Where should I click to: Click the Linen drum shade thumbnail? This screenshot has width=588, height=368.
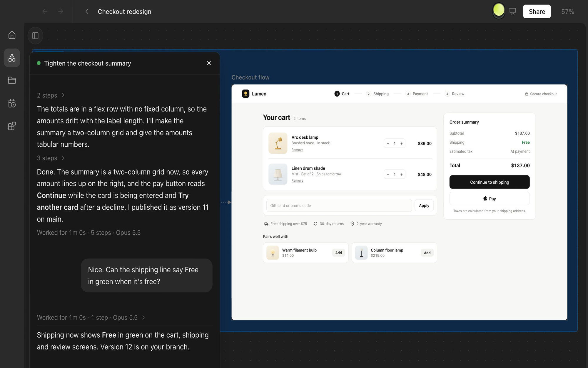(x=278, y=174)
